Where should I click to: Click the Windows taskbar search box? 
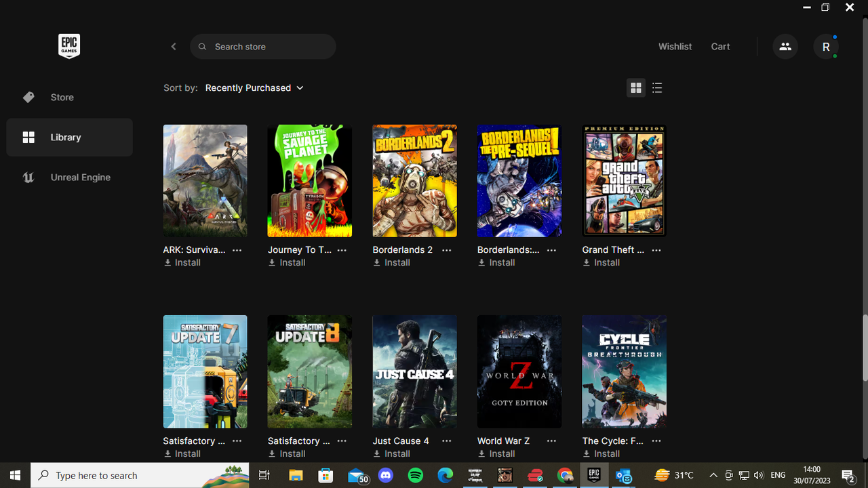(x=140, y=475)
